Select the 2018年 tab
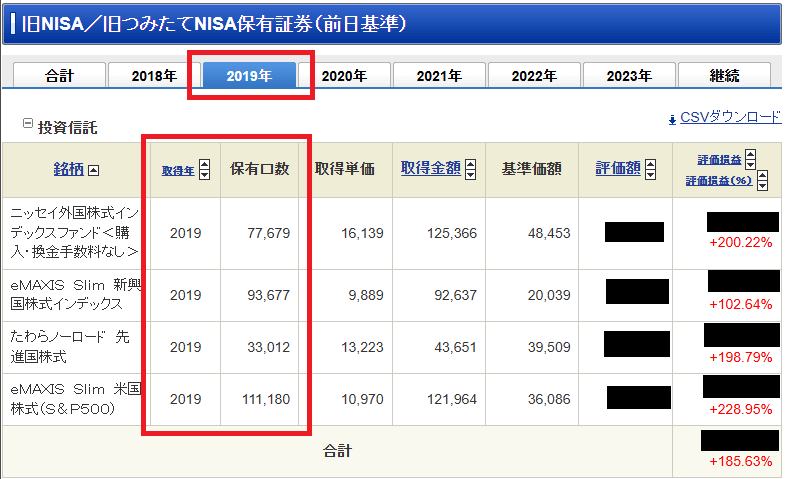Viewport: 785px width, 479px height. pyautogui.click(x=154, y=76)
